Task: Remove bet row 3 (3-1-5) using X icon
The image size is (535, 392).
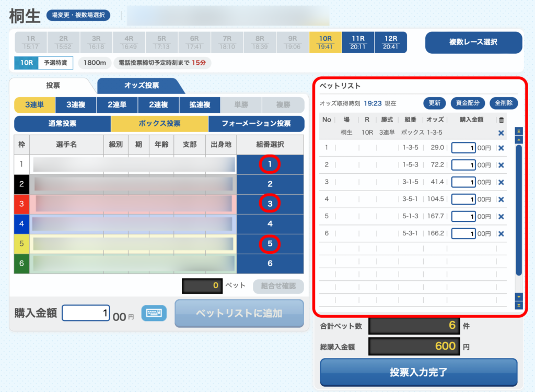Action: tap(501, 182)
